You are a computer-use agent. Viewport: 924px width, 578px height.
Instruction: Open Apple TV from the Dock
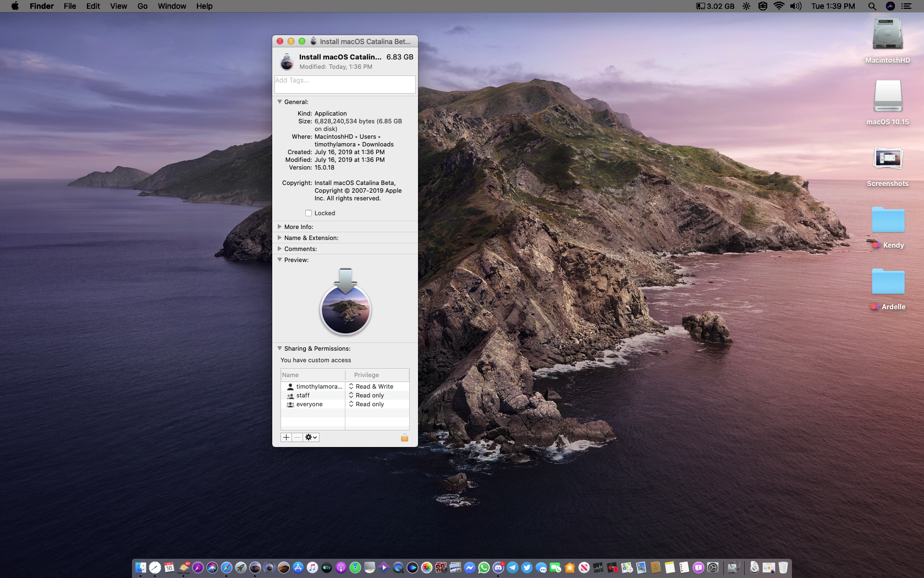point(327,568)
